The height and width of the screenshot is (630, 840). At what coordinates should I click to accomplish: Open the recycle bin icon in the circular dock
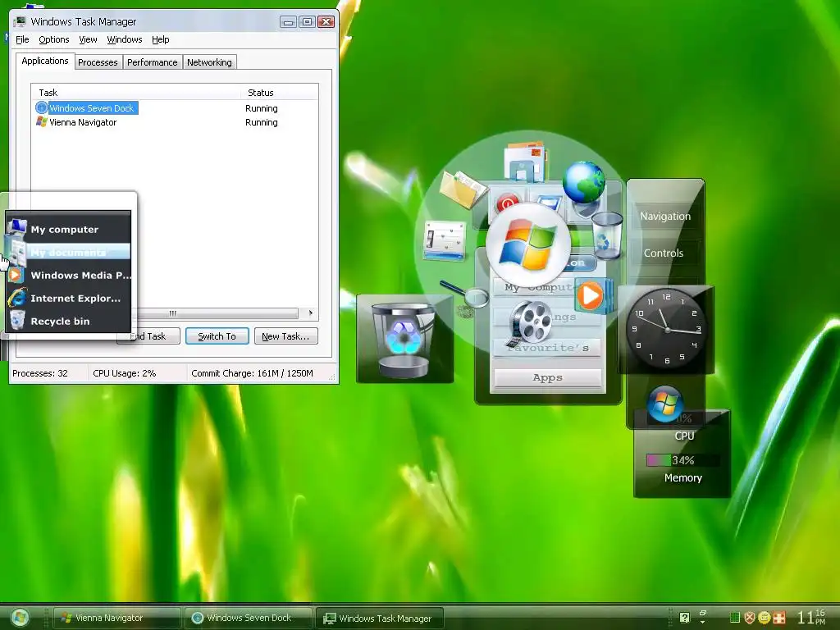coord(608,234)
